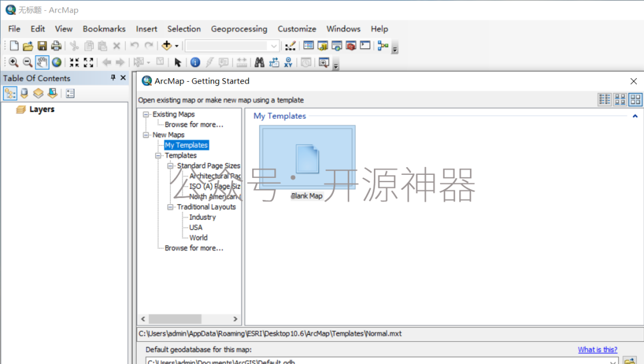The image size is (644, 364).
Task: Collapse the New Maps tree node
Action: pyautogui.click(x=146, y=135)
